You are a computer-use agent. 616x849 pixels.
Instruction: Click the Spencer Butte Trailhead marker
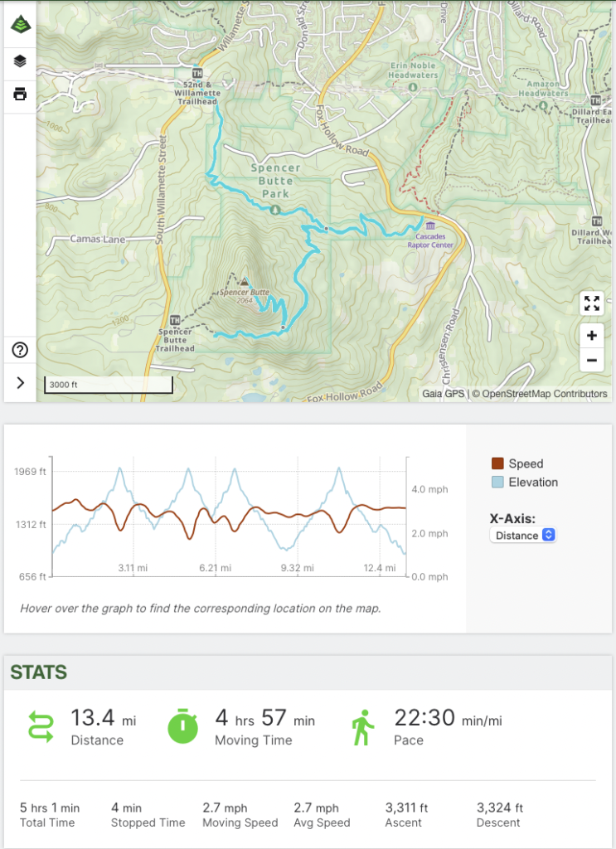point(174,320)
